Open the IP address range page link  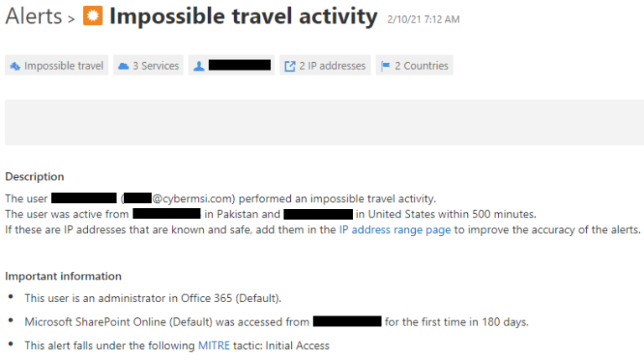394,229
